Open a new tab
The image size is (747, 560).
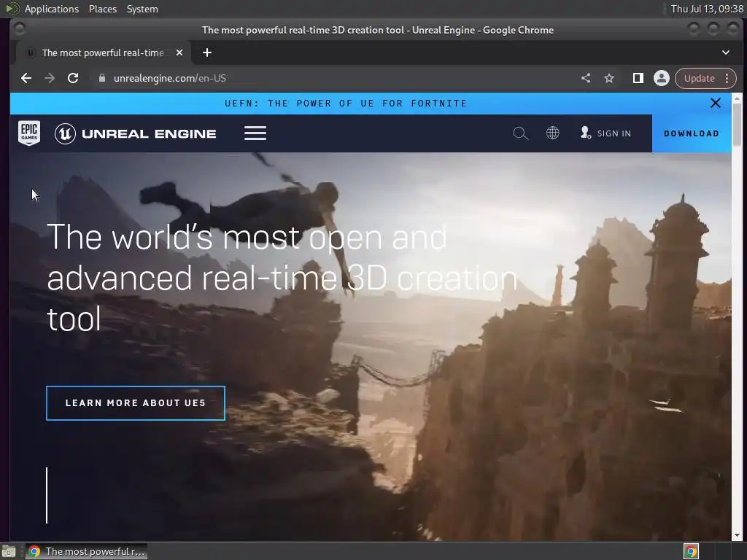tap(206, 52)
